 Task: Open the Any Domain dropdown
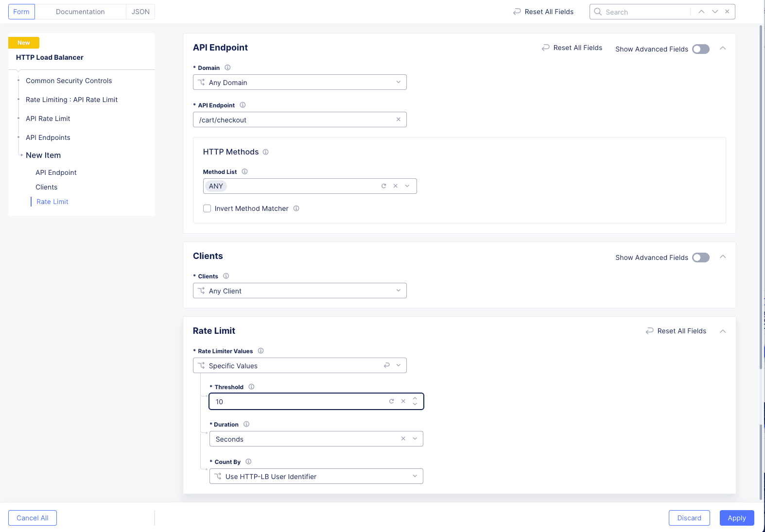(299, 83)
